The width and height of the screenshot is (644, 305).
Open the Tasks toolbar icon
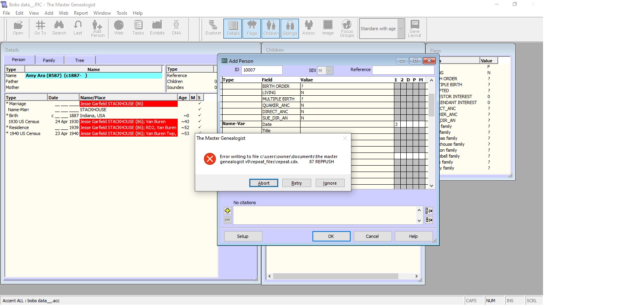138,28
